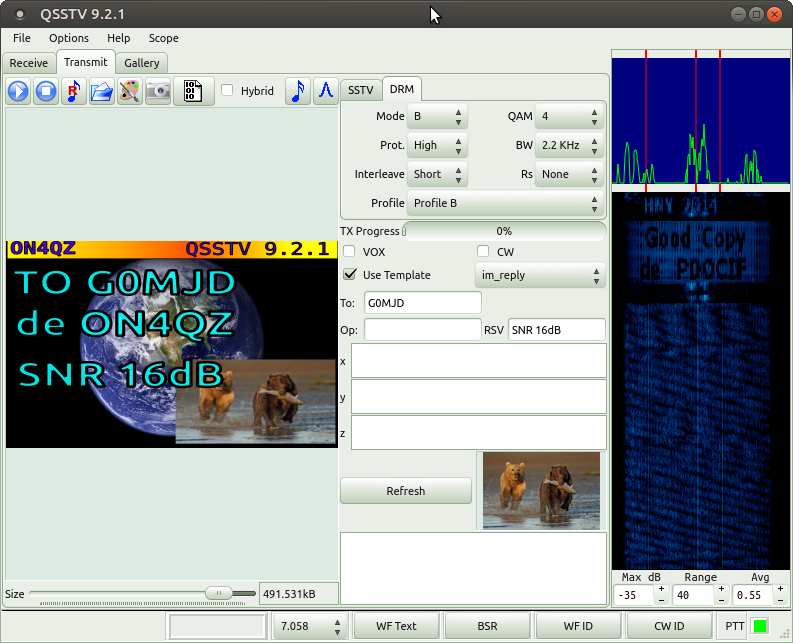Open the Profile B dropdown
The height and width of the screenshot is (643, 793).
(x=504, y=203)
